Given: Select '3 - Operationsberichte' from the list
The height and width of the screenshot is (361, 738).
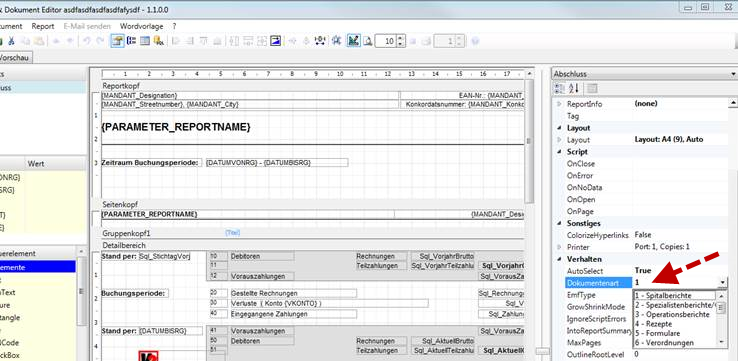Looking at the screenshot, I should 672,314.
